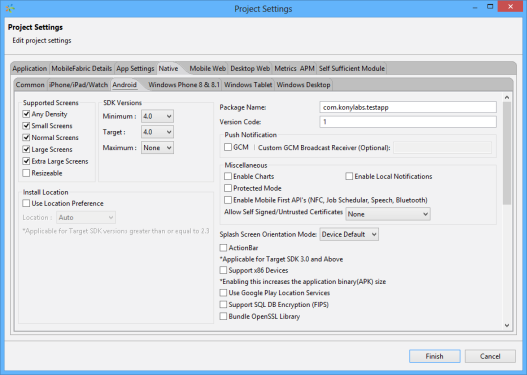This screenshot has width=527, height=375.
Task: Enable the Resizeable checkbox
Action: [26, 173]
